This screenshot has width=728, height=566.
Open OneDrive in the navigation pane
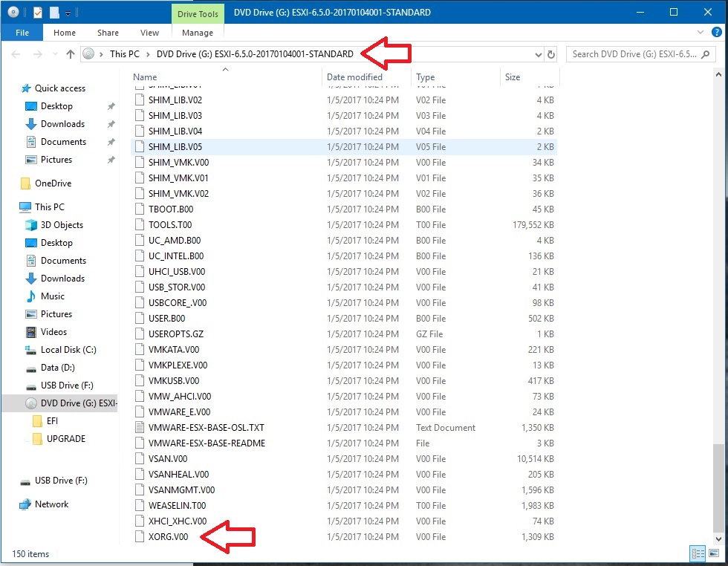pyautogui.click(x=53, y=183)
